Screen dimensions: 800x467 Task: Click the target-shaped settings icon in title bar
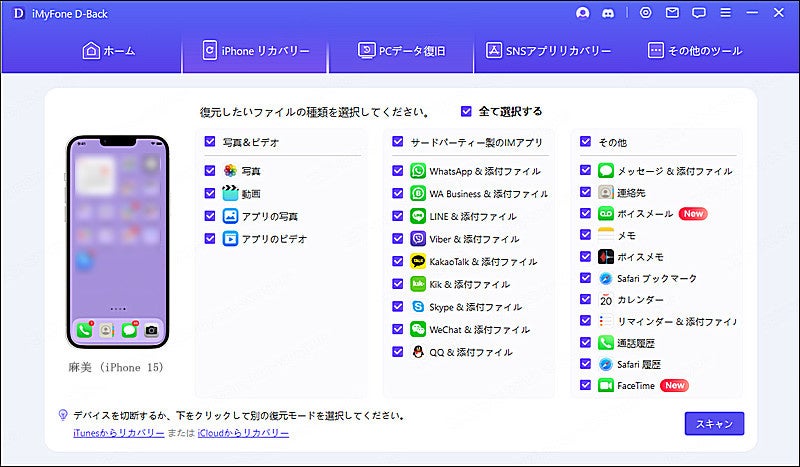click(x=646, y=13)
